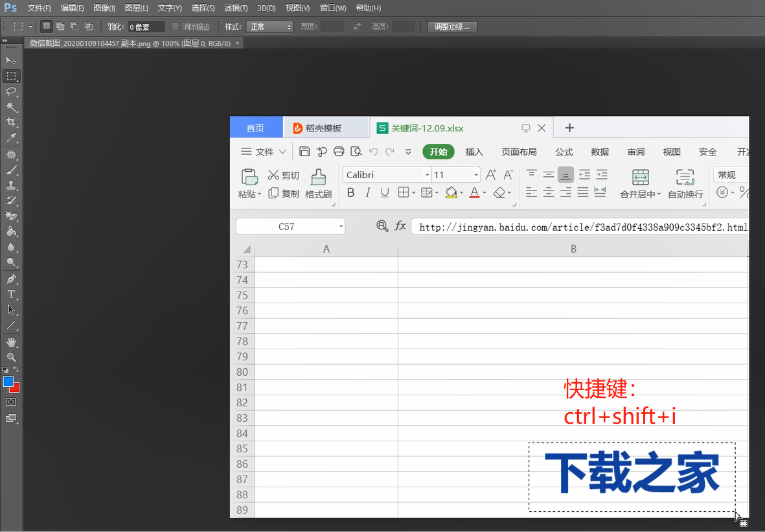The height and width of the screenshot is (532, 765).
Task: Pick the Magic Wand tool
Action: point(11,107)
